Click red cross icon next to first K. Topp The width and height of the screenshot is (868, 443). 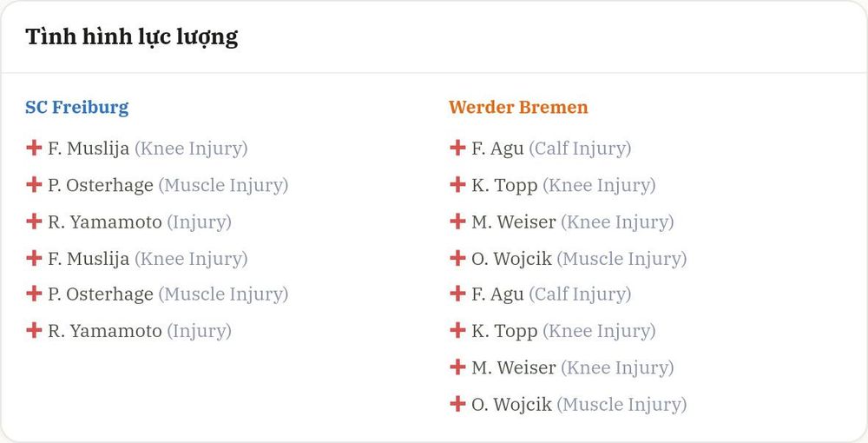[x=457, y=184]
